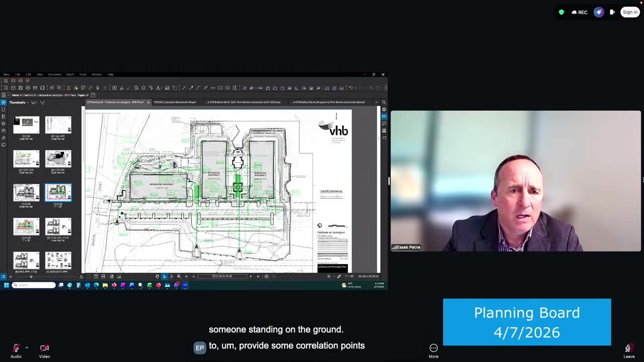Screen dimensions: 644x362
Task: Select the hyperlink chain tool icon
Action: click(x=91, y=88)
